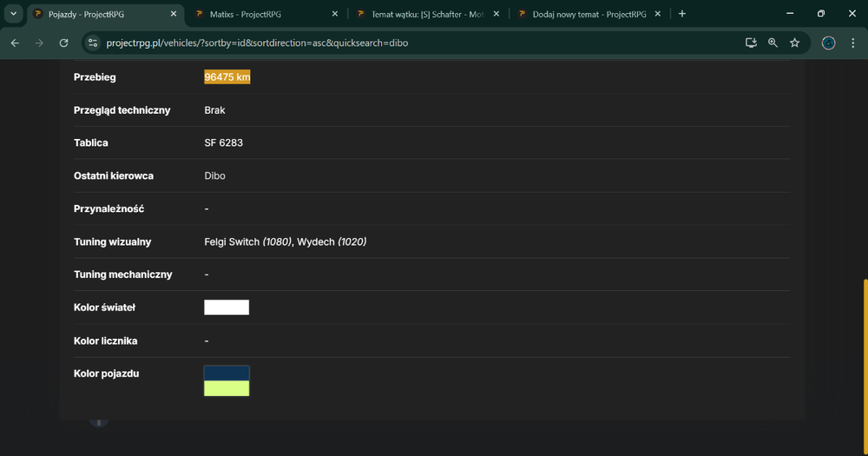Click the Kolor świateł label
Viewport: 868px width, 456px height.
pyautogui.click(x=104, y=307)
